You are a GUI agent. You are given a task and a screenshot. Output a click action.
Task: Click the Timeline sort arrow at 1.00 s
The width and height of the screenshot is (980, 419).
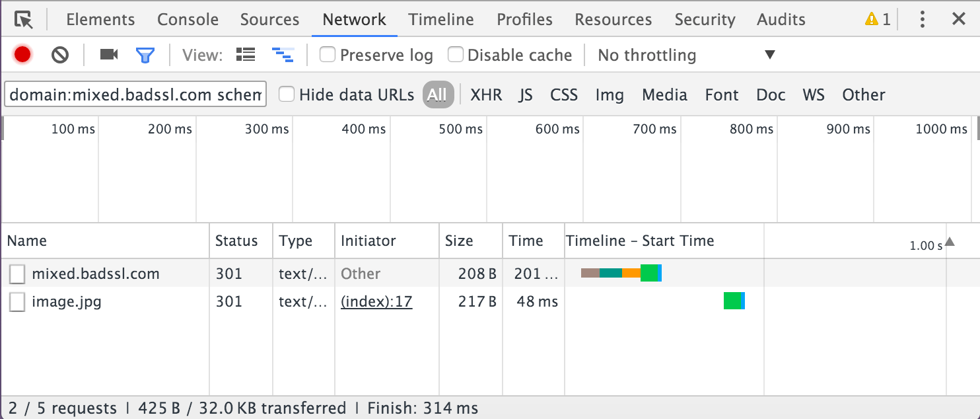(x=950, y=242)
